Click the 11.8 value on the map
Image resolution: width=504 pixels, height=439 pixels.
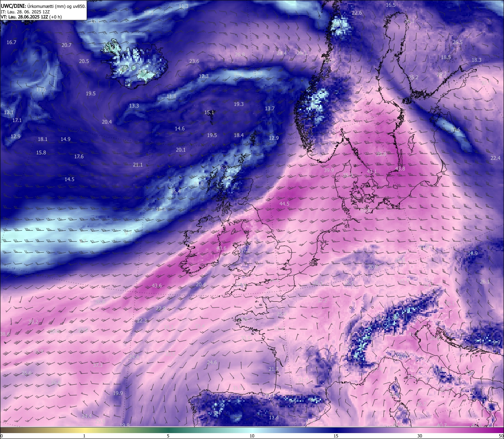tap(171, 96)
